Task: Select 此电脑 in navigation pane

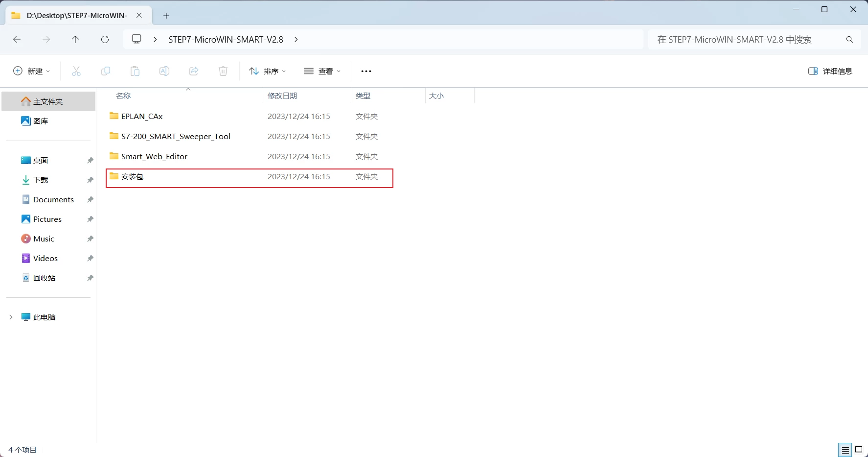Action: (x=48, y=317)
